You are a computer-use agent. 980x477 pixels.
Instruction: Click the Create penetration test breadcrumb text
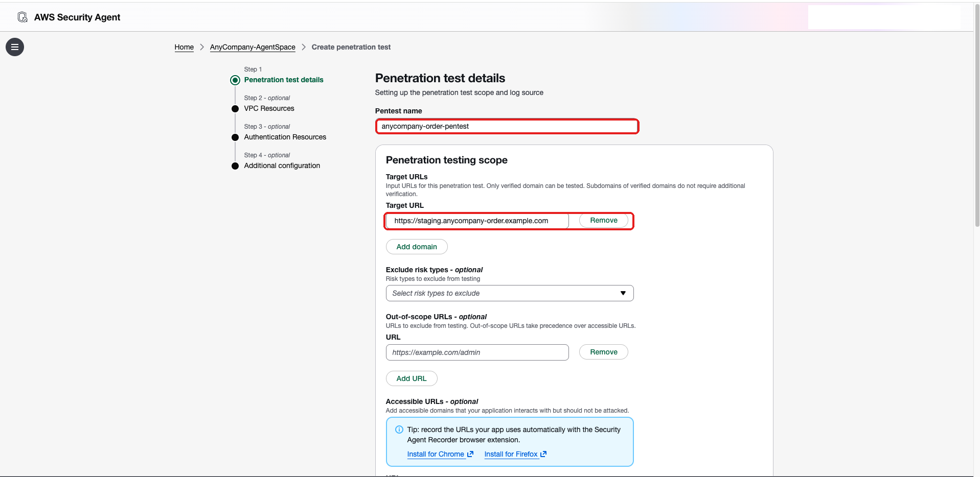tap(351, 47)
